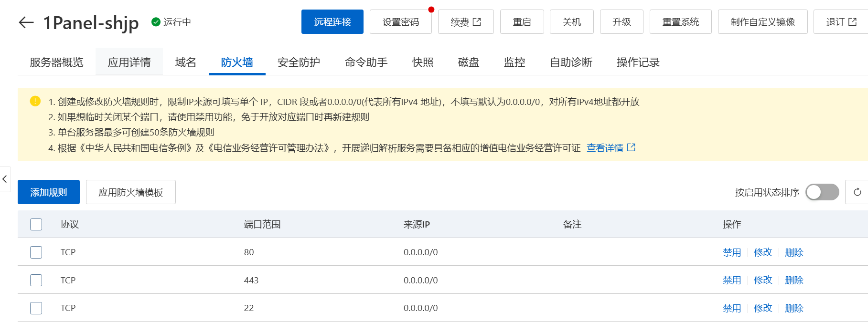Click 应用防火墙模板 button
Screen dimensions: 868x322
(x=130, y=192)
